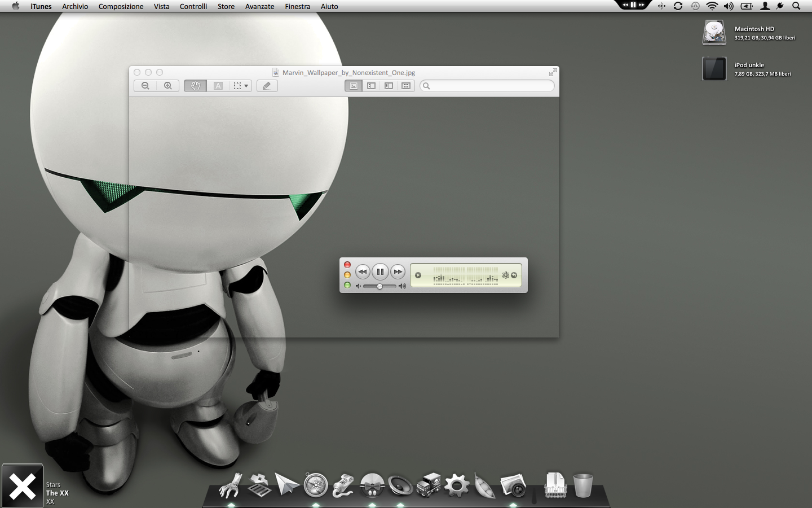The image size is (812, 508).
Task: Open the iPod unkle desktop volume
Action: pos(714,69)
